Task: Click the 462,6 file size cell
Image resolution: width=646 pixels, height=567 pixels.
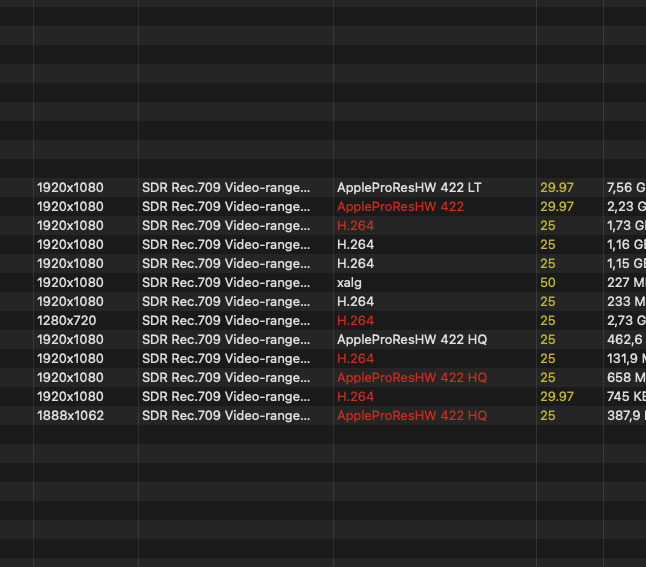Action: pyautogui.click(x=625, y=339)
